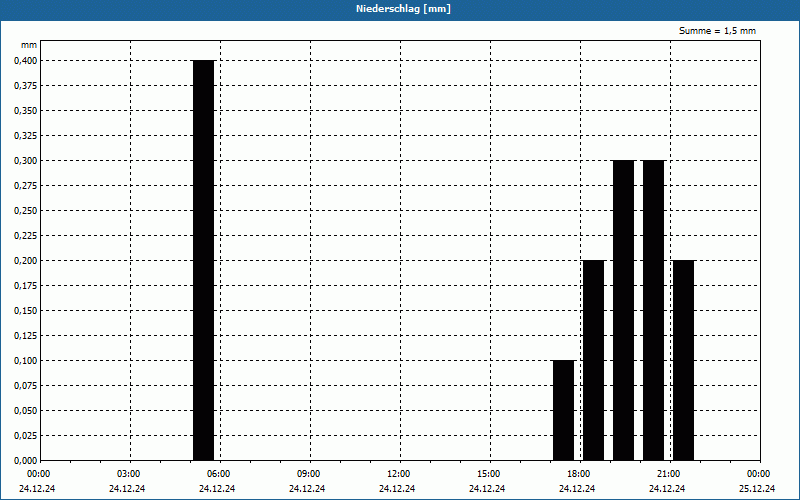800x500 pixels.
Task: Select the 18:00 time label
Action: pos(579,474)
